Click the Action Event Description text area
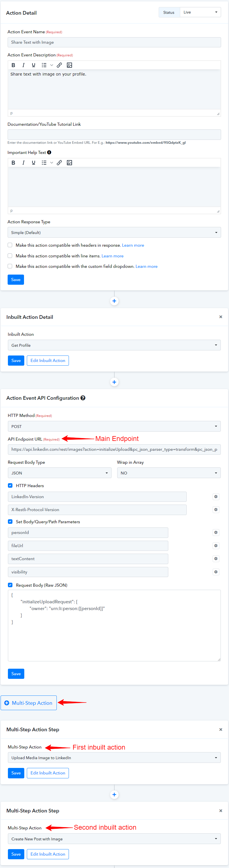229x868 pixels. [114, 90]
